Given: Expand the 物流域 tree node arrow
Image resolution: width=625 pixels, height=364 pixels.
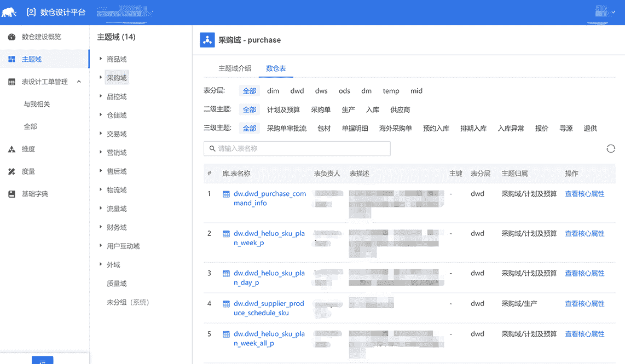Looking at the screenshot, I should tap(101, 189).
